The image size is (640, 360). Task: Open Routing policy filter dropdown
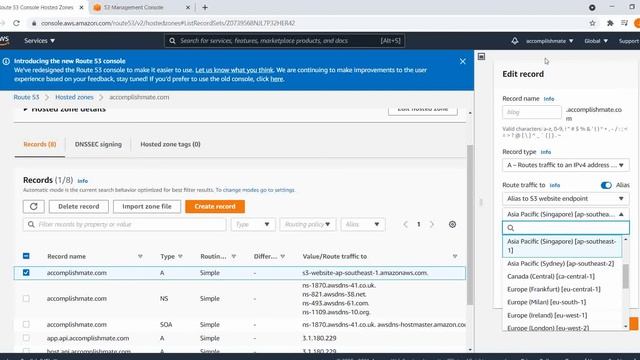(307, 224)
